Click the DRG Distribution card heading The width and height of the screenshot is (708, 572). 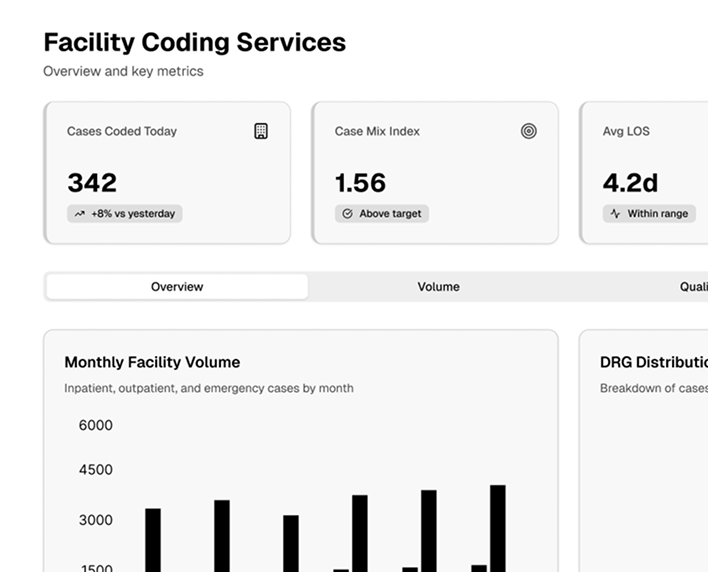tap(653, 362)
